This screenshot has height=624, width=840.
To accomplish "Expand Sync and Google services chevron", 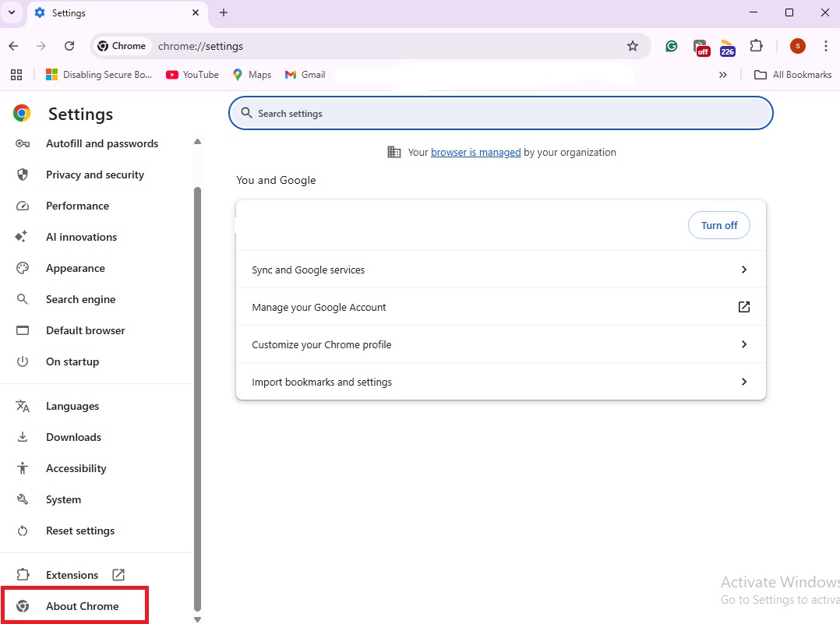I will pos(743,270).
